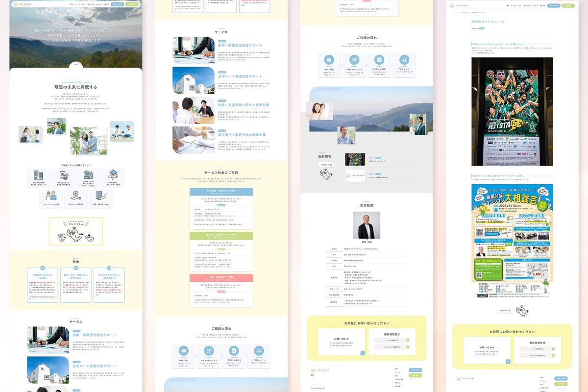Click blue header button in fourth mockup
588x392 pixels.
554,6
